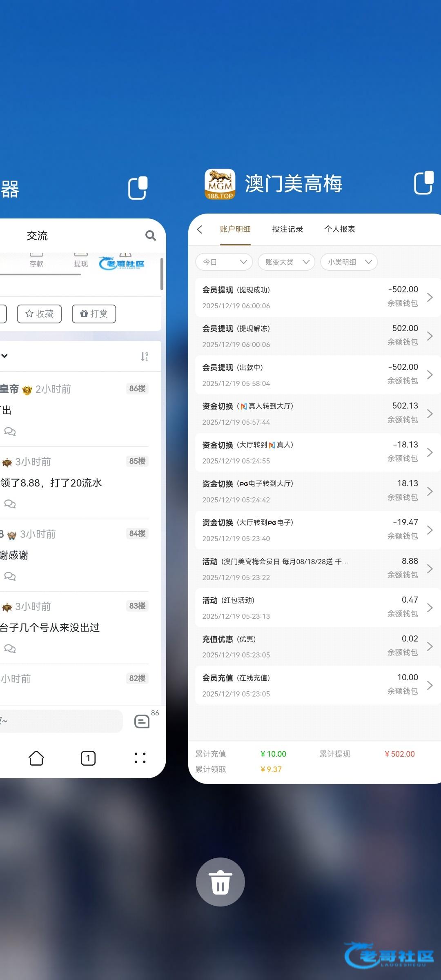The image size is (441, 980).
Task: Open the browser tab counter icon
Action: [x=88, y=758]
